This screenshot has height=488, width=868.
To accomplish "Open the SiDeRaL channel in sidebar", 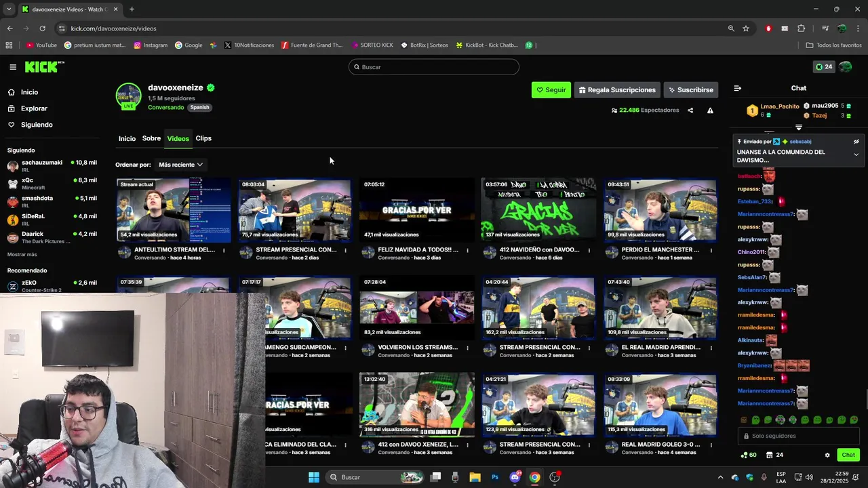I will coord(52,219).
